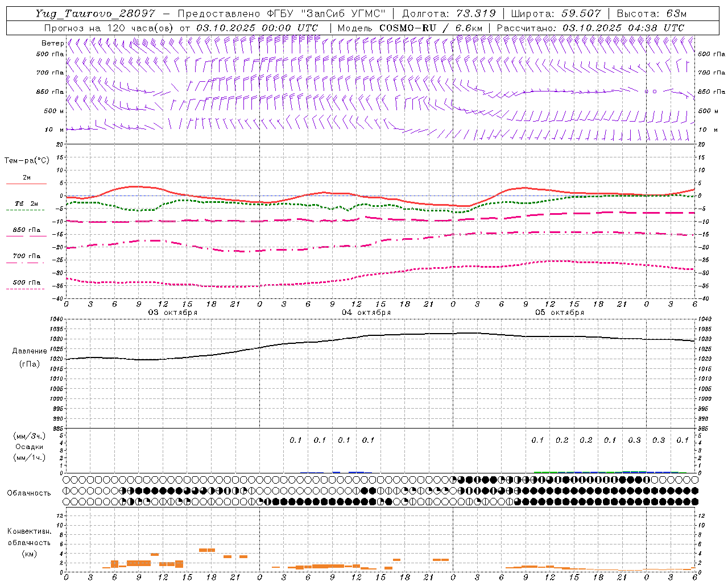Select the Тем-ра(°C) axis title

[x=27, y=160]
